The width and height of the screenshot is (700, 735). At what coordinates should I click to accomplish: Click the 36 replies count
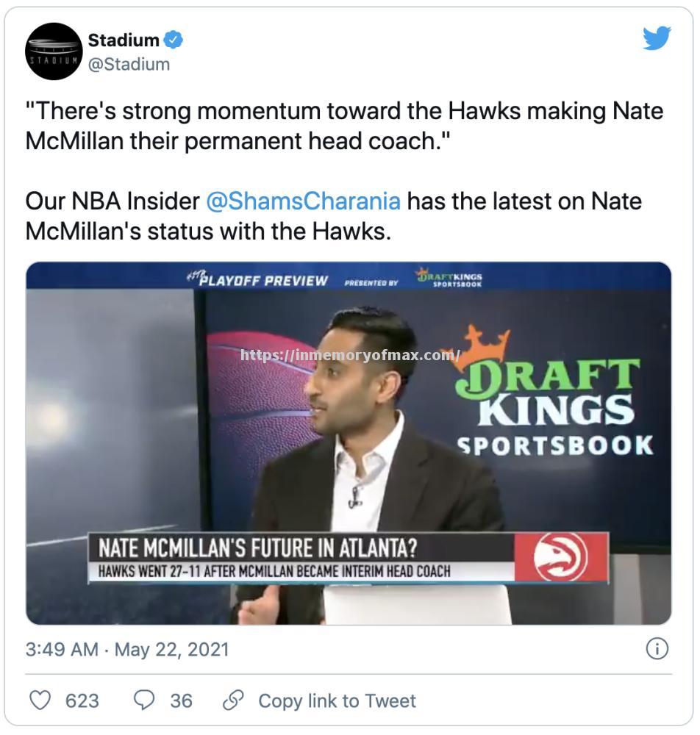click(x=181, y=701)
